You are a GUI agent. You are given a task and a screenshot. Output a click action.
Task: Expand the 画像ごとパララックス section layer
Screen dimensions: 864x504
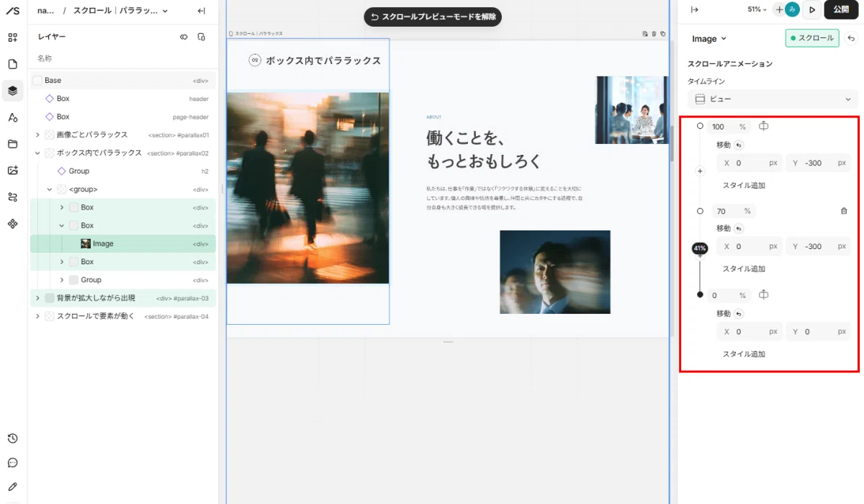[x=37, y=135]
